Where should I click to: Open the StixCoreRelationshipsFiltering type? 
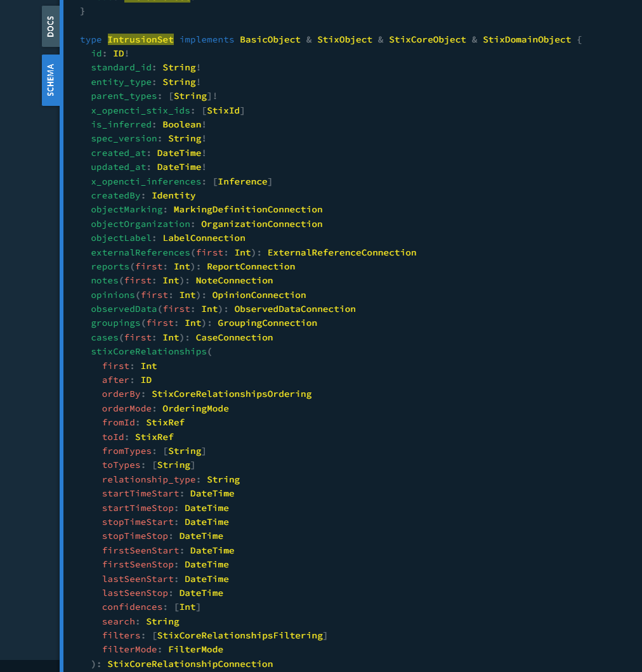240,636
